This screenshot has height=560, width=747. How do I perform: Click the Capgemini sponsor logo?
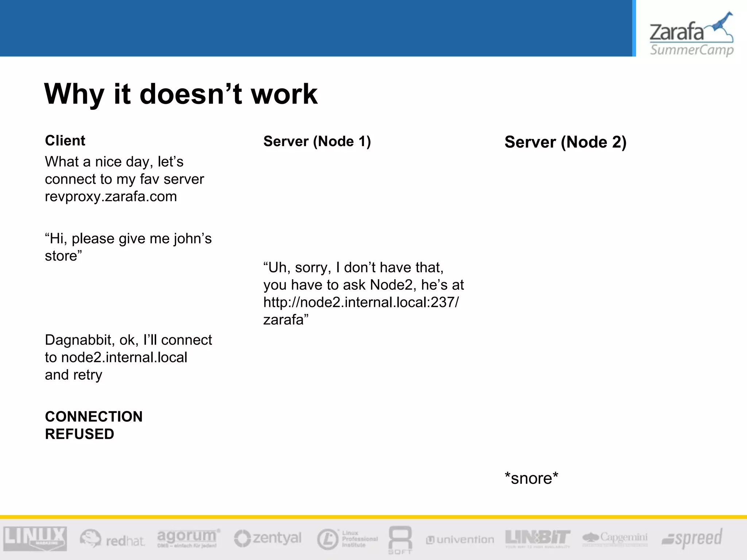tap(615, 539)
